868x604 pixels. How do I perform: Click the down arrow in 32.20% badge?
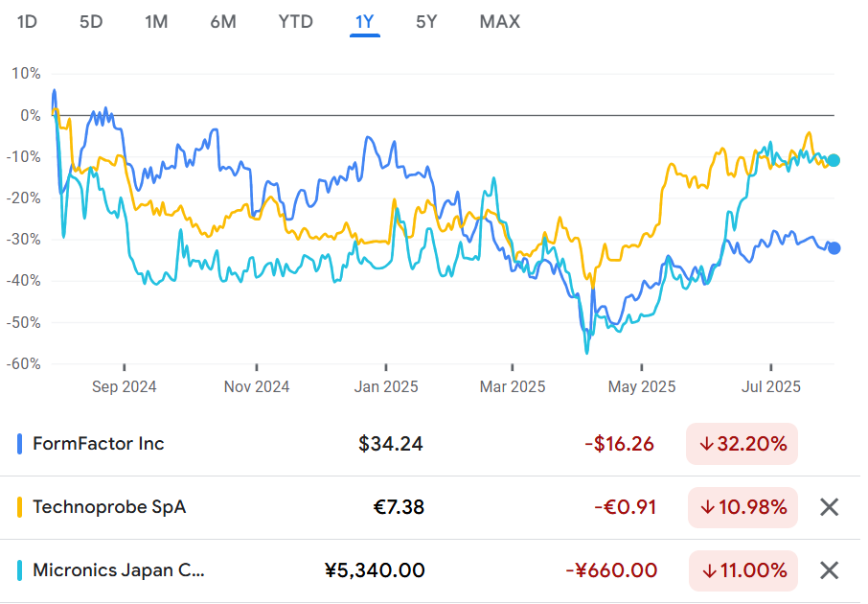pyautogui.click(x=706, y=445)
